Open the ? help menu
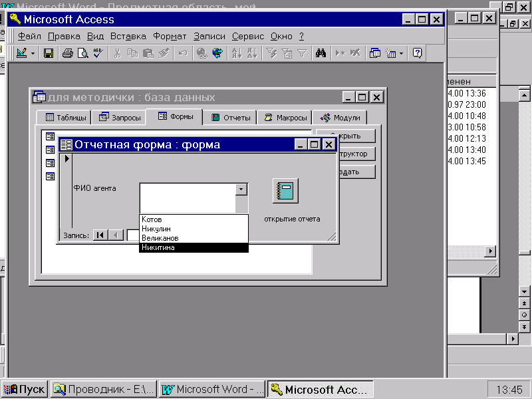 click(302, 37)
